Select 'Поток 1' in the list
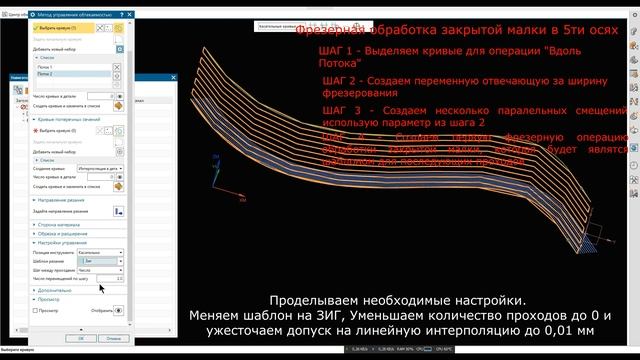Image resolution: width=640 pixels, height=360 pixels. point(73,67)
